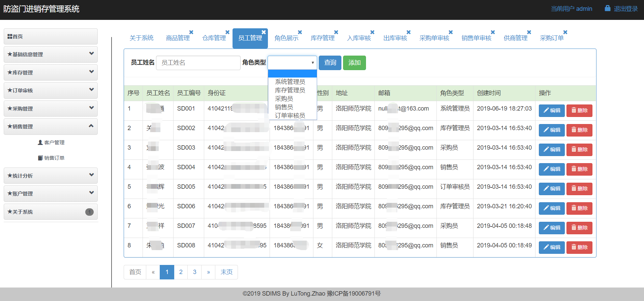Screen dimensions: 644x301
Task: Close the 商品管理 tab with its x icon
Action: click(x=191, y=32)
